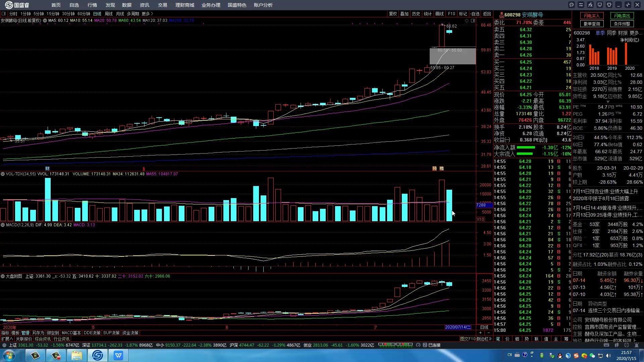
Task: Click the 预 marker below the chart
Action: point(434,168)
